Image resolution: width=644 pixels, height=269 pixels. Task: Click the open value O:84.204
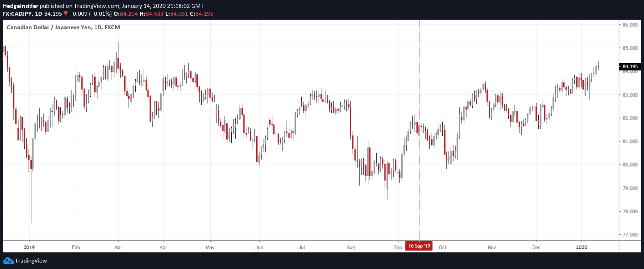[x=125, y=14]
